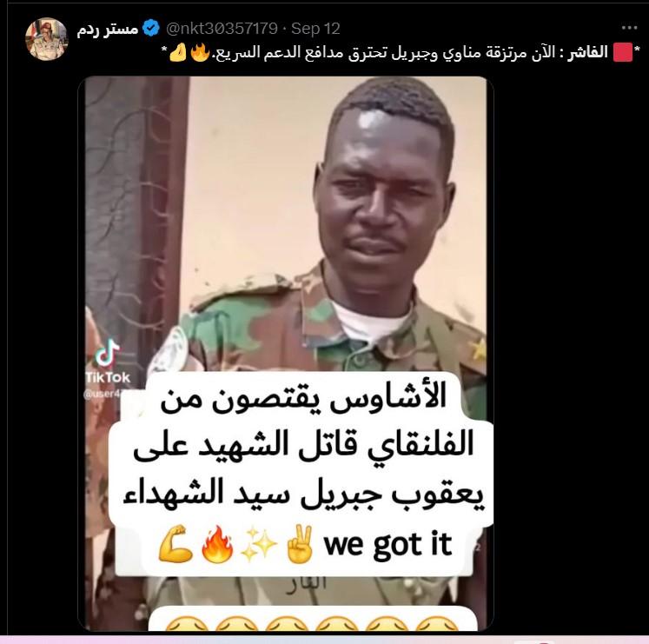The height and width of the screenshot is (644, 649).
Task: Click the fire emoji in video caption overlay
Action: point(217,544)
